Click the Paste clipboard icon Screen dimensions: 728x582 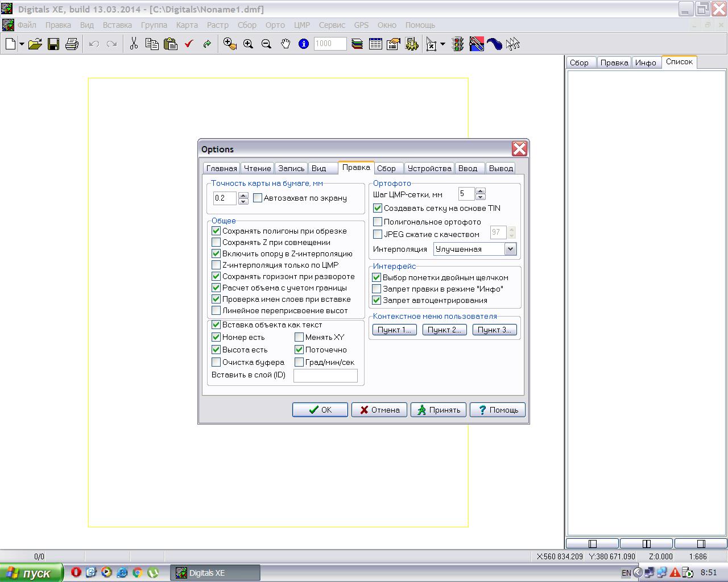(170, 44)
